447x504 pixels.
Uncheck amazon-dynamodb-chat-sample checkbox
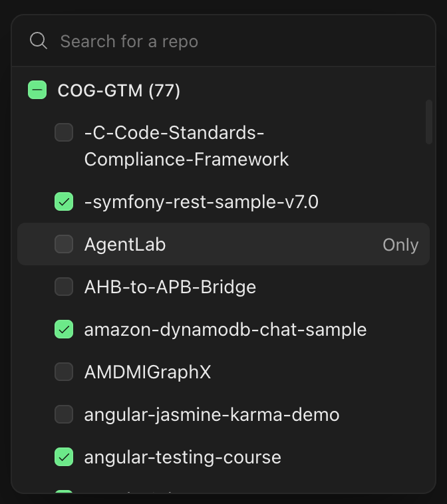[64, 329]
